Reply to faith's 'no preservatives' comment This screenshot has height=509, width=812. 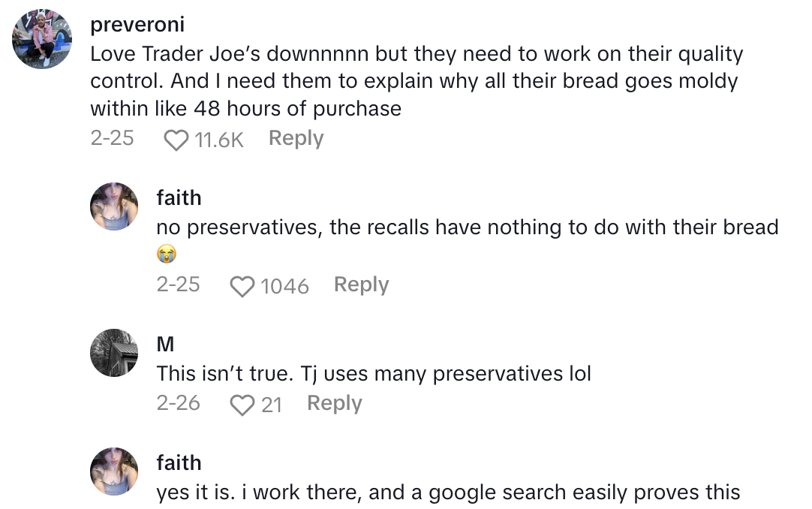361,285
